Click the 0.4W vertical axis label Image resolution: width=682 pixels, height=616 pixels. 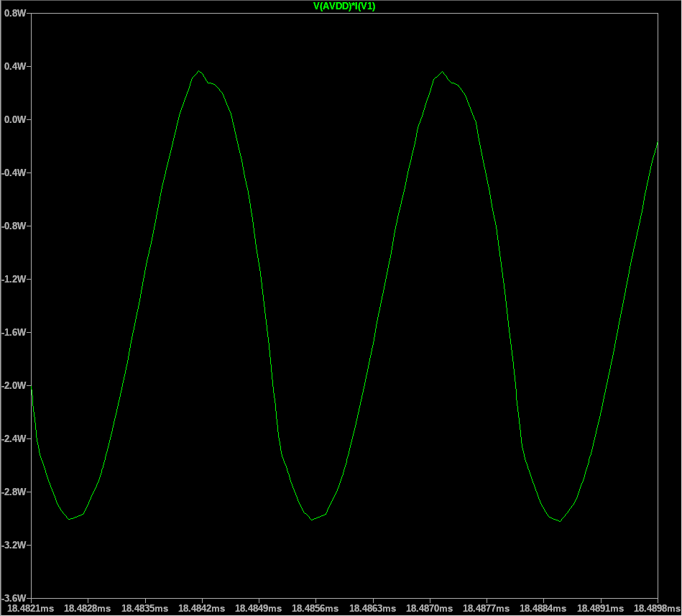15,66
